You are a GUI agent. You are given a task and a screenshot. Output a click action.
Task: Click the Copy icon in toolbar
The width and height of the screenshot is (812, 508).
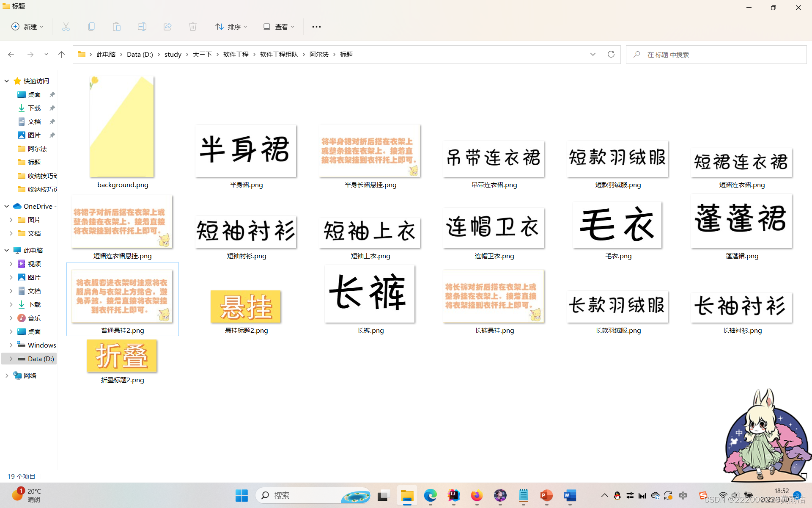[91, 27]
